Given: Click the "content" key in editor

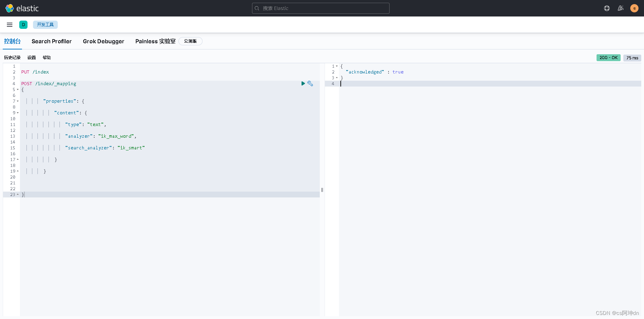Looking at the screenshot, I should (x=66, y=113).
